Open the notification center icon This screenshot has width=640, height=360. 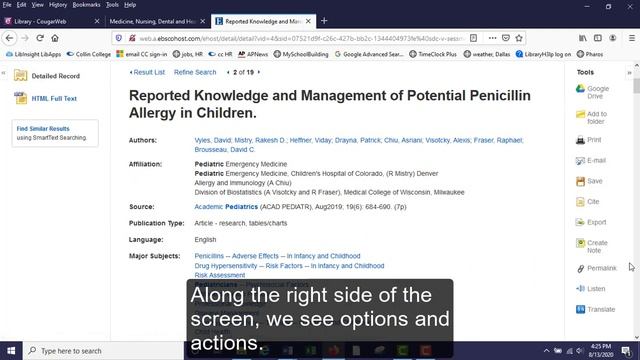[x=626, y=351]
